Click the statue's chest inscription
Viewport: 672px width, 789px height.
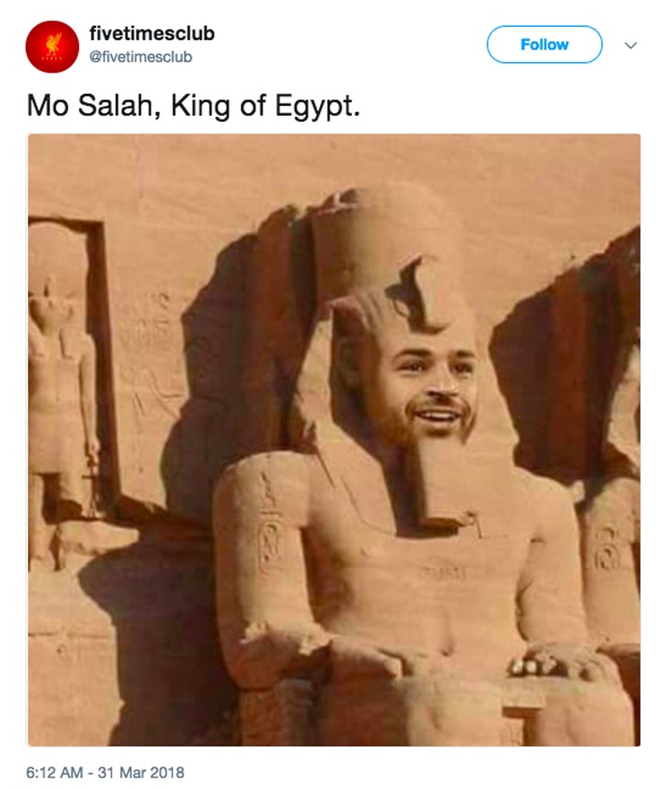[444, 572]
